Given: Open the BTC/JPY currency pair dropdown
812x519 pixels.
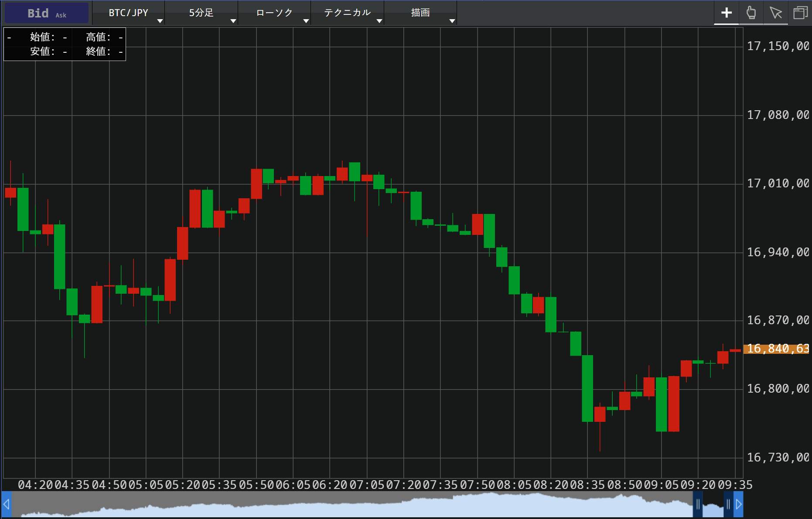Looking at the screenshot, I should point(129,13).
